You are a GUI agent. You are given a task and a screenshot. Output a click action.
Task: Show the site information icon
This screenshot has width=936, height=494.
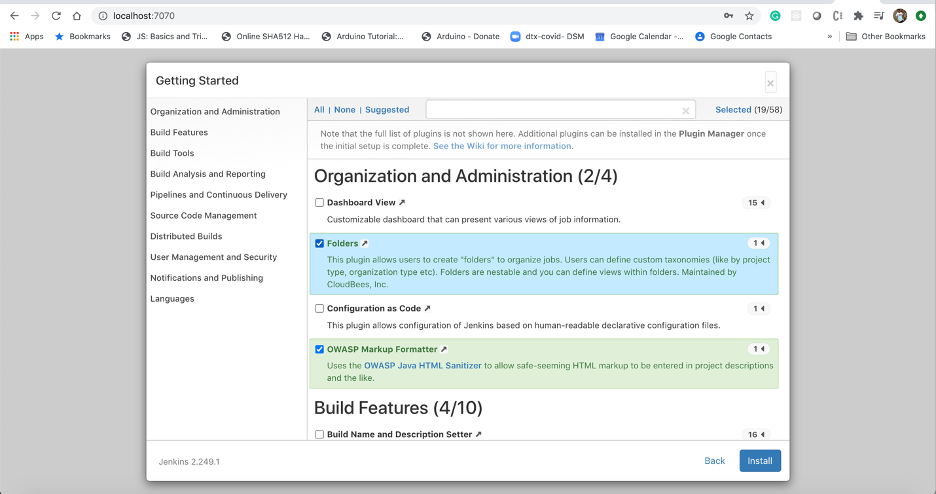tap(103, 16)
